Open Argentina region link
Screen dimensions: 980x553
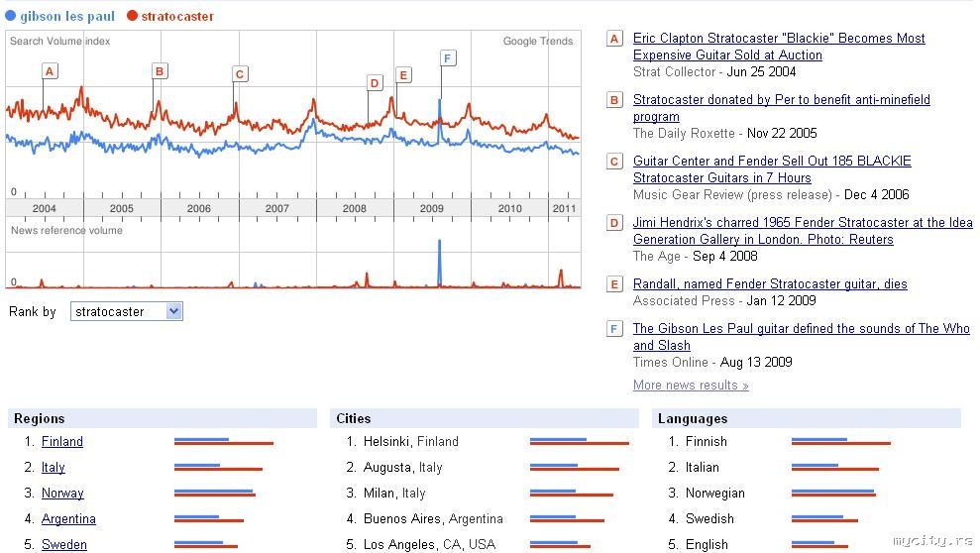[x=68, y=518]
